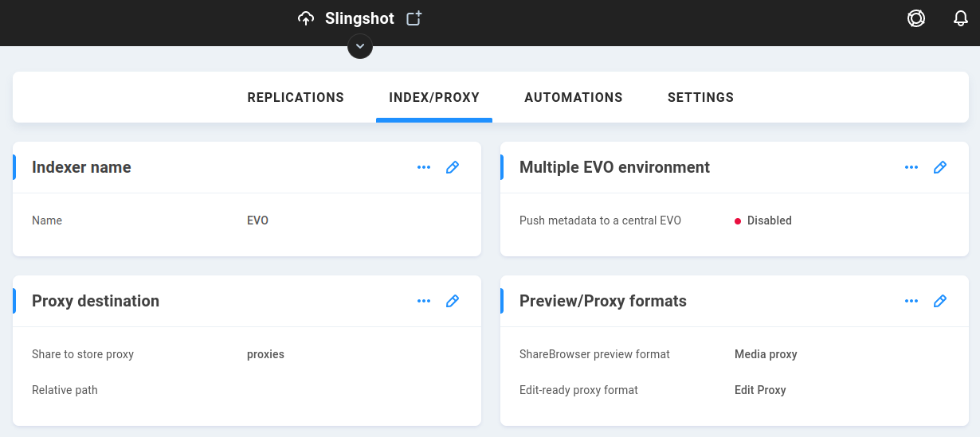The image size is (980, 437).
Task: Click the Edit Proxy value
Action: click(x=760, y=390)
